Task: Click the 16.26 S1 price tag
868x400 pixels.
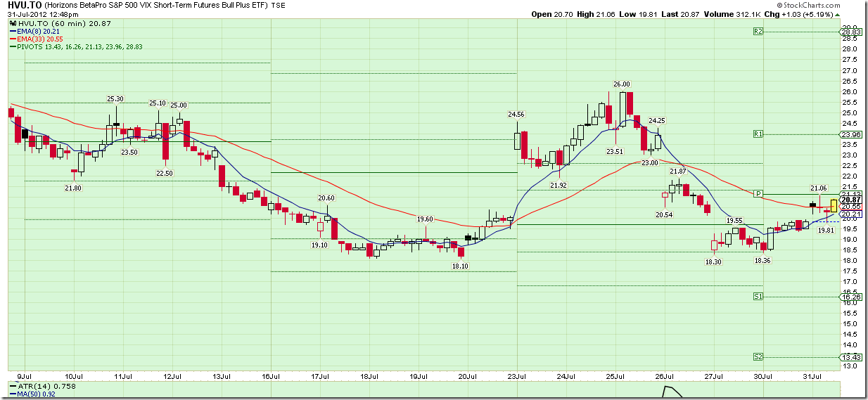Action: pyautogui.click(x=852, y=297)
